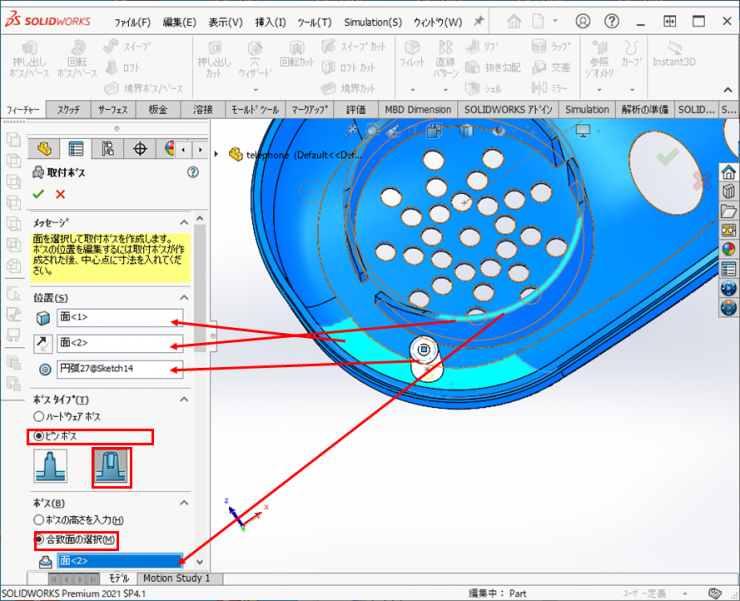740x601 pixels.
Task: Open the PropertyManager tab icon
Action: coord(76,149)
